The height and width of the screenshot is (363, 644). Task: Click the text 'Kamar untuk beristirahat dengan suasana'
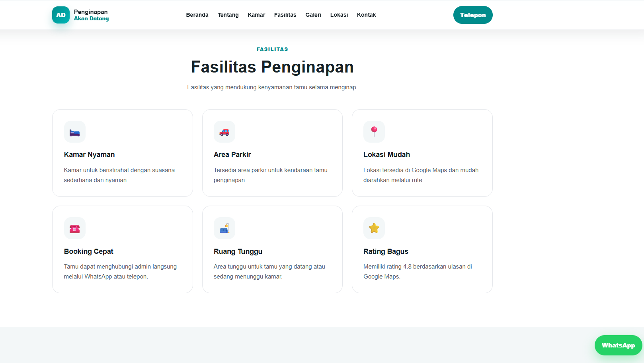(x=119, y=170)
